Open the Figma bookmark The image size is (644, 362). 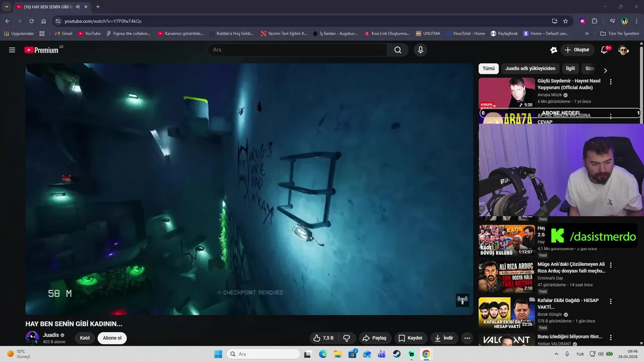[128, 34]
